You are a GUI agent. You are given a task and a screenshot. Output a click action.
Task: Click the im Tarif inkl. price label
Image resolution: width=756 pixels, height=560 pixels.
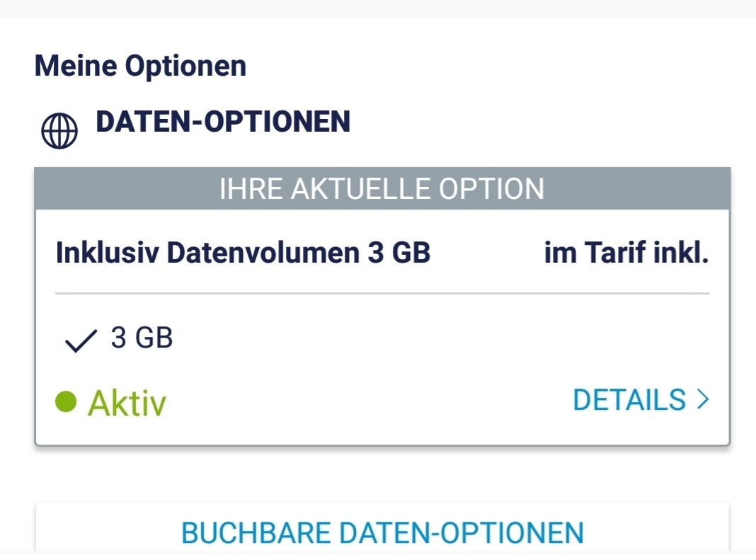click(x=626, y=252)
